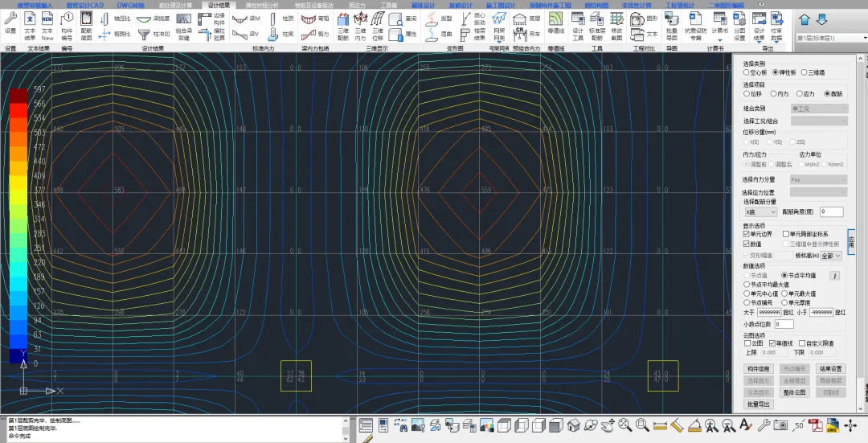Open 组合梁裂缝 results

184,26
